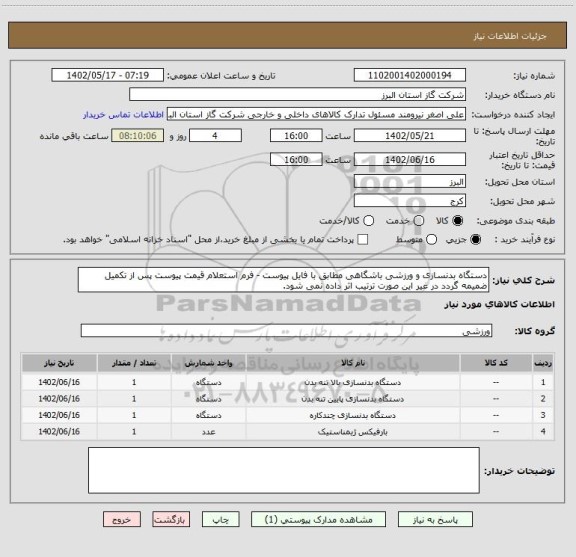
Task: Click the unit cell عدد in row 4
Action: (208, 432)
